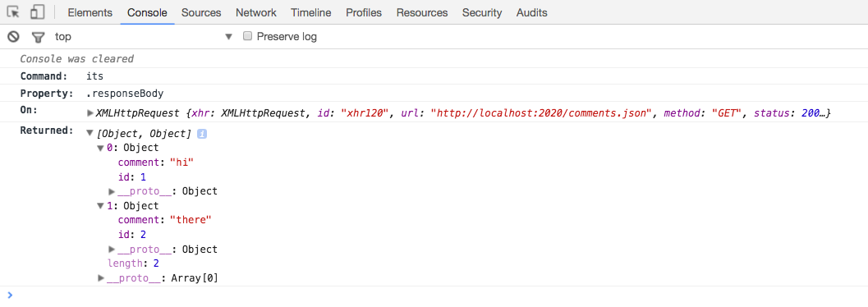Viewport: 868px width, 307px height.
Task: Expand the __proto__: Array[0] entry
Action: [101, 277]
